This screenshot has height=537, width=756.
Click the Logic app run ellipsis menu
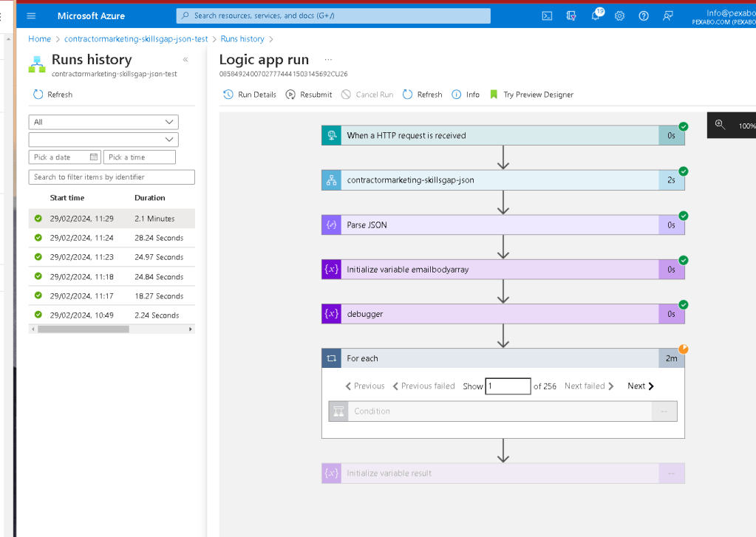(x=328, y=59)
